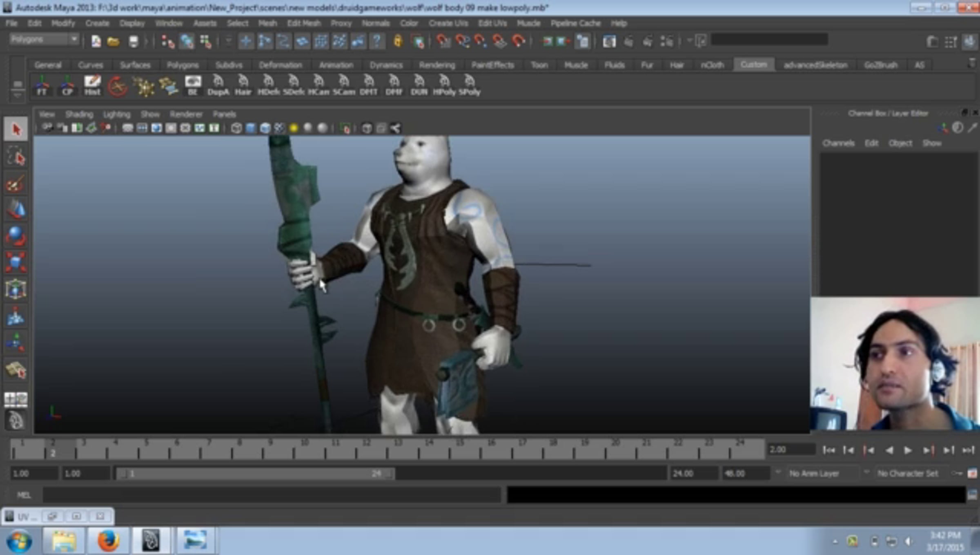Expand the Polygons menu set dropdown
The image size is (980, 555).
74,39
